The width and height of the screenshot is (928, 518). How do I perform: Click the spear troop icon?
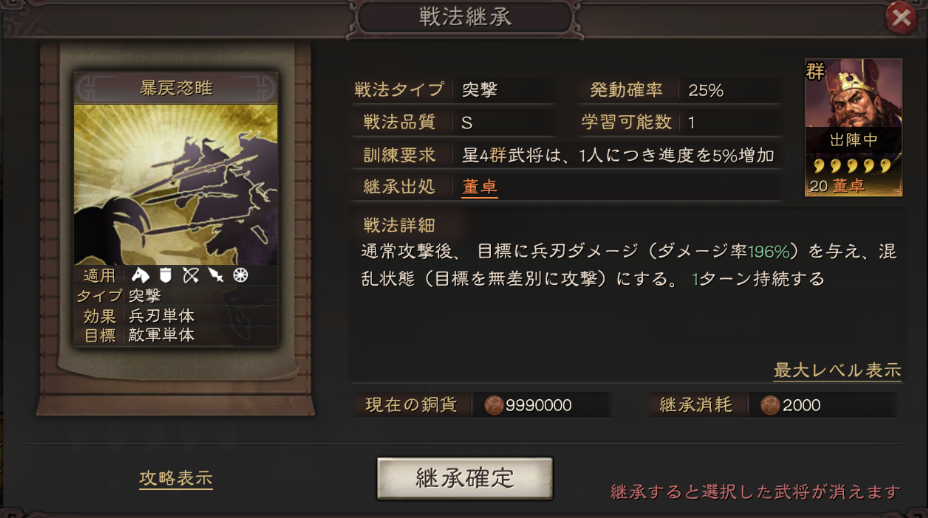215,275
